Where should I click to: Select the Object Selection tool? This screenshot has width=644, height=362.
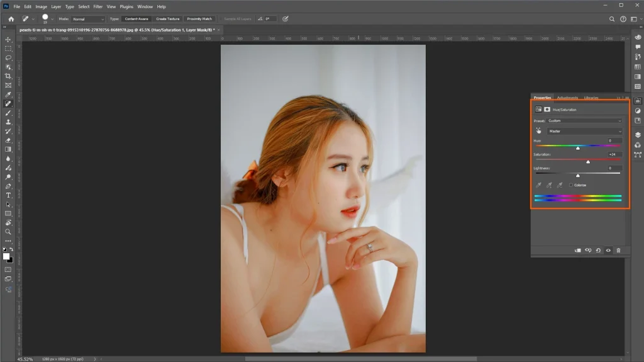tap(8, 67)
